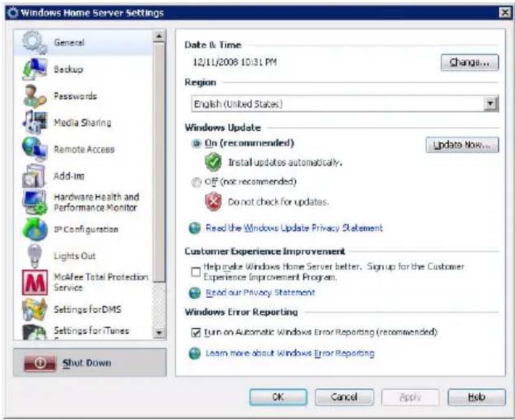515x420 pixels.
Task: Switch to Remote Access settings
Action: [x=83, y=149]
